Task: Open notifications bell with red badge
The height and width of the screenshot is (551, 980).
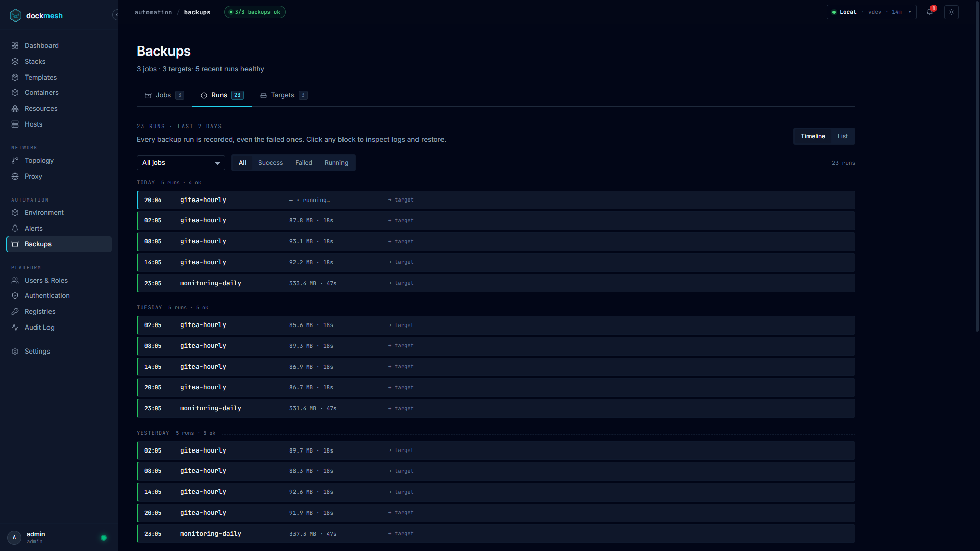Action: click(x=930, y=12)
